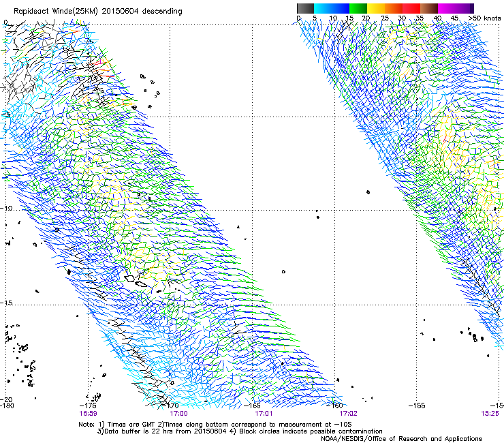
Task: Click the purple '17:00' swath time label
Action: point(178,414)
